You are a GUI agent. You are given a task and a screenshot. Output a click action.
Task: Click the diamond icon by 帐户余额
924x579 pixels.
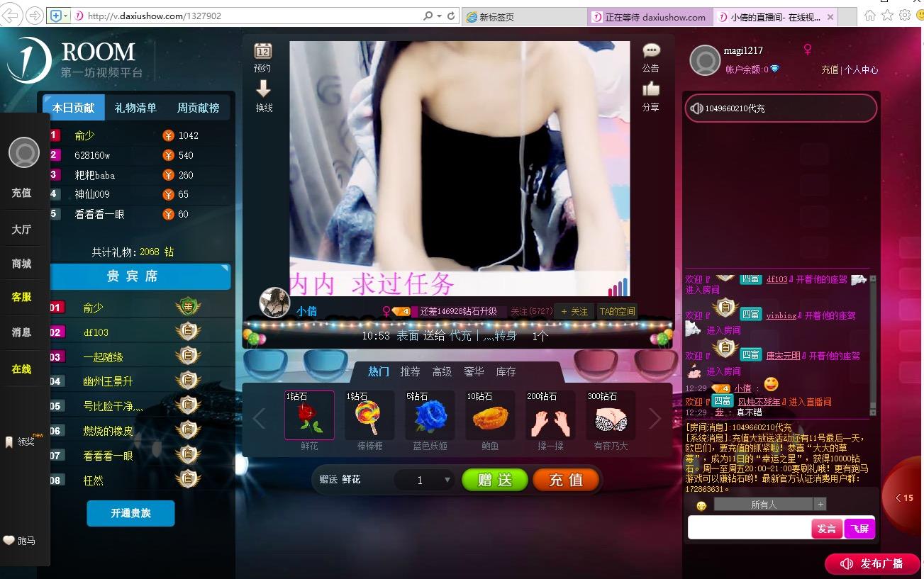point(774,69)
